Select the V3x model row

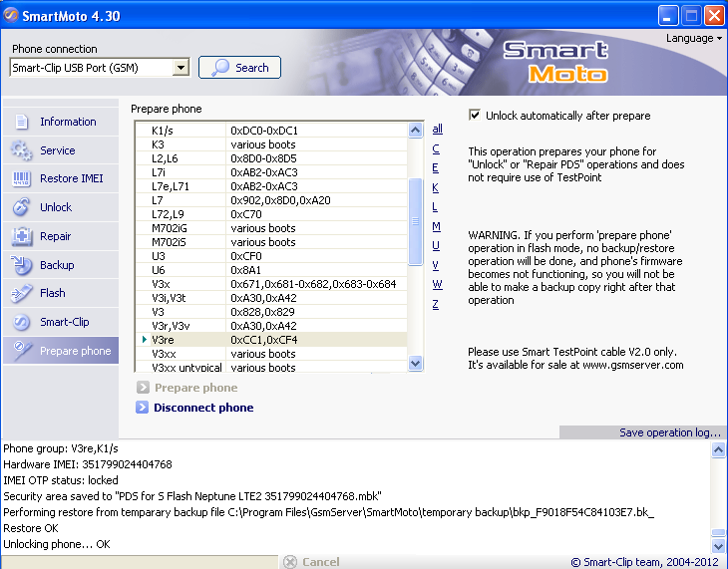271,284
